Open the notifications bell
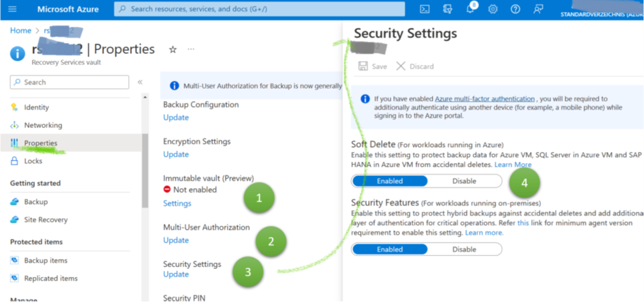Screen dimensions: 644x302 [470, 9]
